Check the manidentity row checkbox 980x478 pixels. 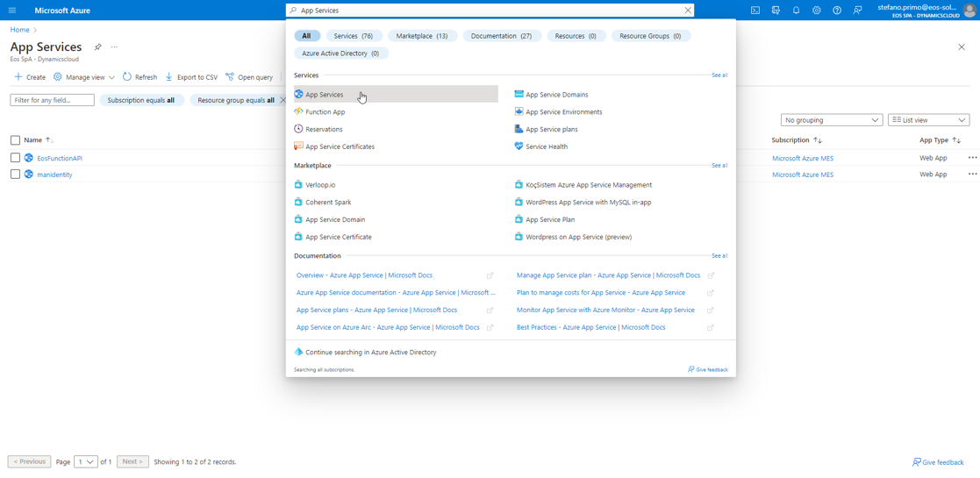coord(15,175)
